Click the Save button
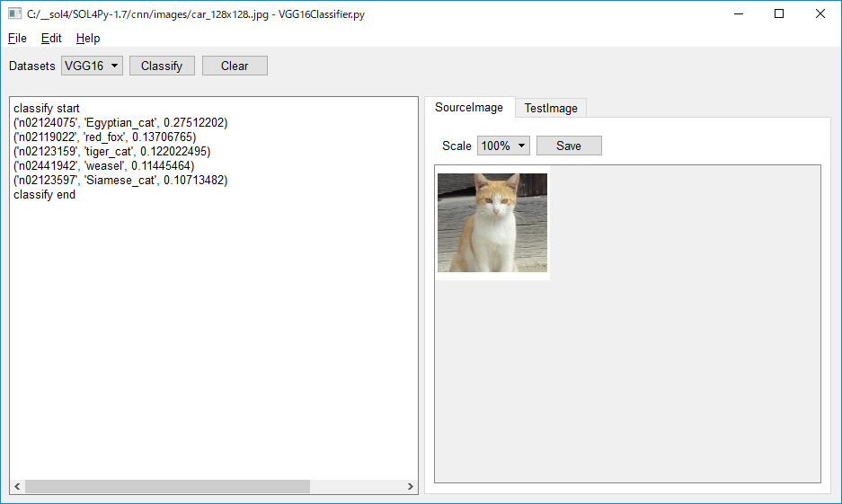The width and height of the screenshot is (842, 504). click(x=569, y=146)
